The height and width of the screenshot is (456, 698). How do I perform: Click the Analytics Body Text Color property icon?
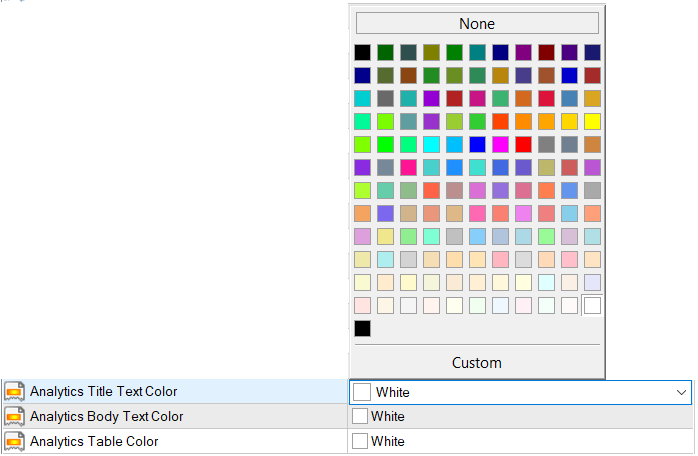tap(14, 416)
